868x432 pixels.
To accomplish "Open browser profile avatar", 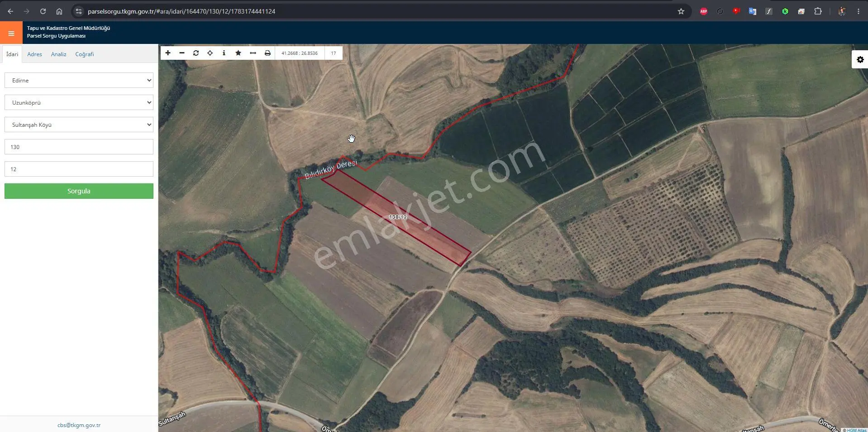I will click(842, 11).
